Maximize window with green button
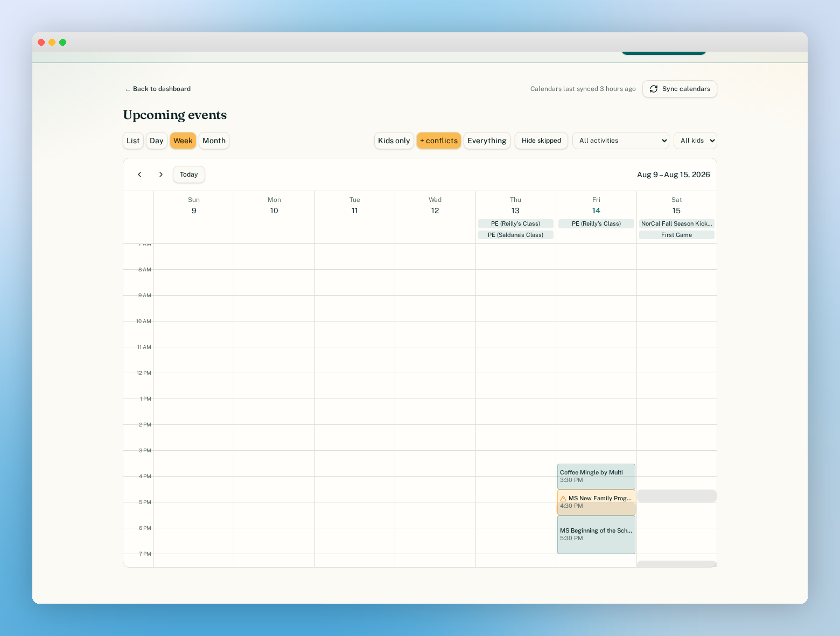 point(63,42)
